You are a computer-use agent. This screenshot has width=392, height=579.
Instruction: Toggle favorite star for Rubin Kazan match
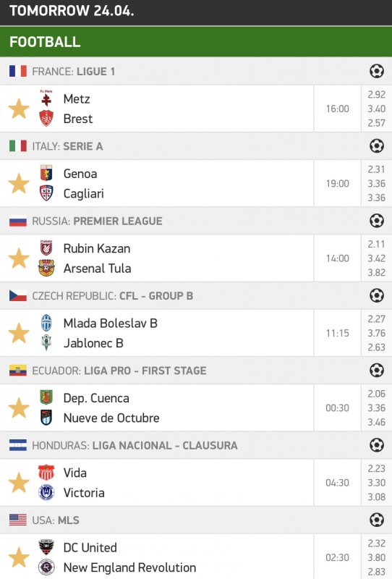coord(19,258)
